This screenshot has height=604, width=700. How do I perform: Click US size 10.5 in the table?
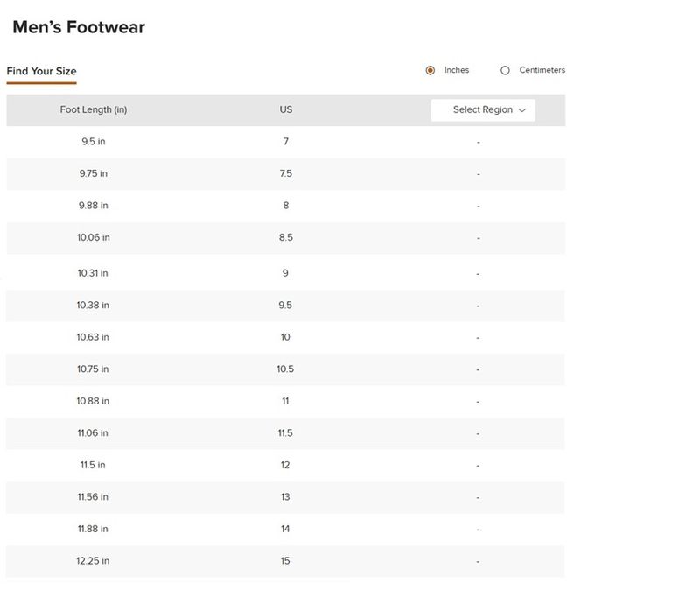[286, 369]
